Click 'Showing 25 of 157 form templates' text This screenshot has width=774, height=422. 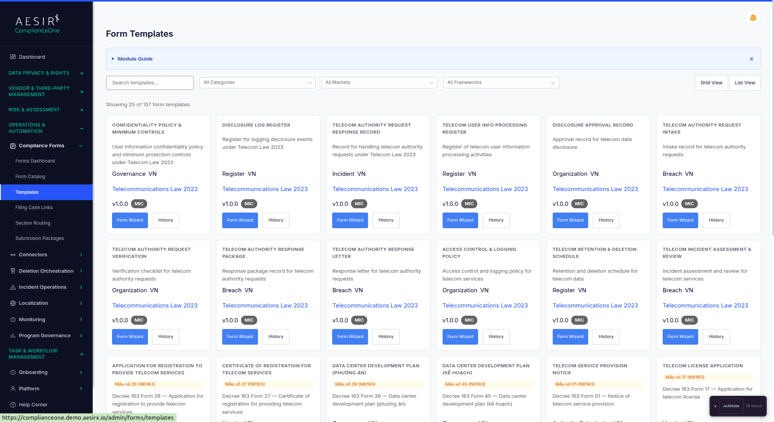tap(148, 105)
